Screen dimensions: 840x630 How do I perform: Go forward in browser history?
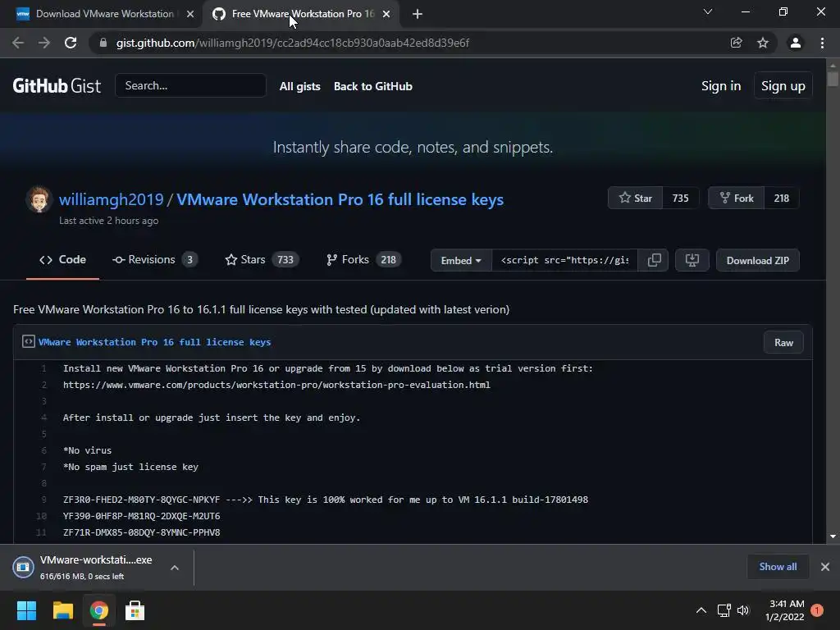coord(44,43)
